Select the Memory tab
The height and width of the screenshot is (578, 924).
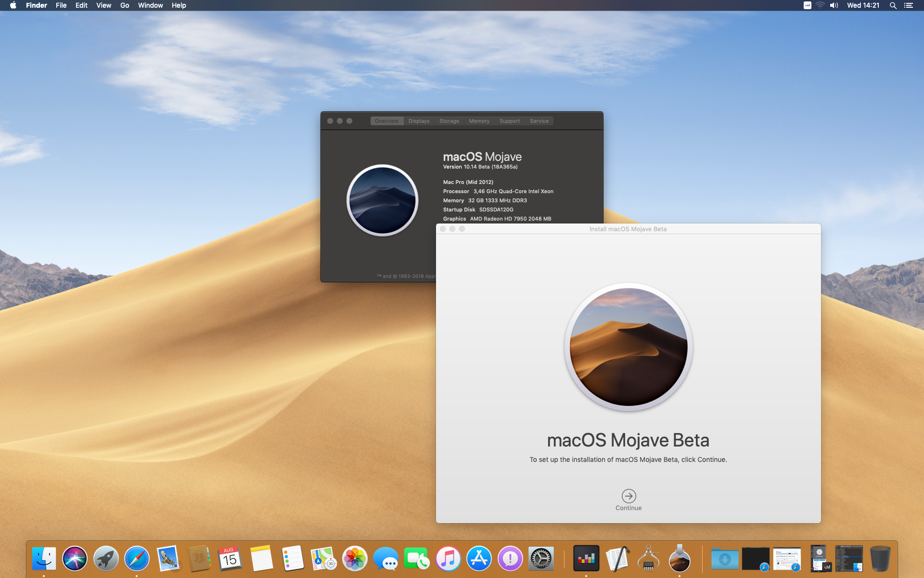coord(479,121)
